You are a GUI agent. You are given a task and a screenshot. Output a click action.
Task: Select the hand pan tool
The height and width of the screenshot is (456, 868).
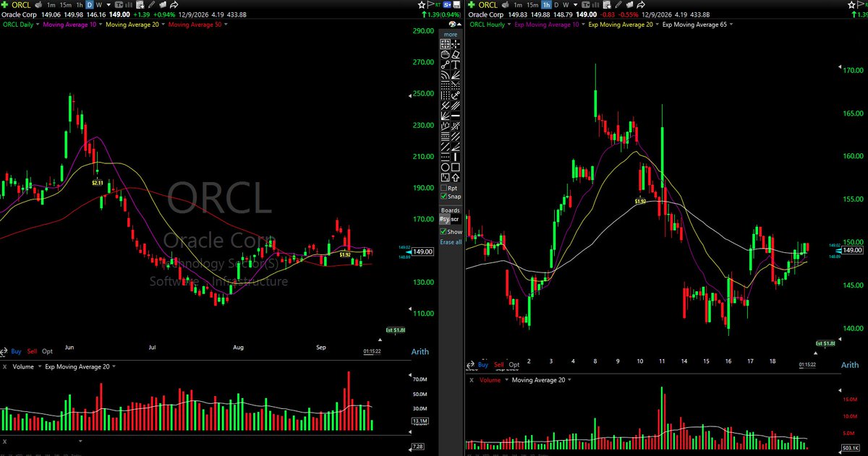tap(445, 54)
